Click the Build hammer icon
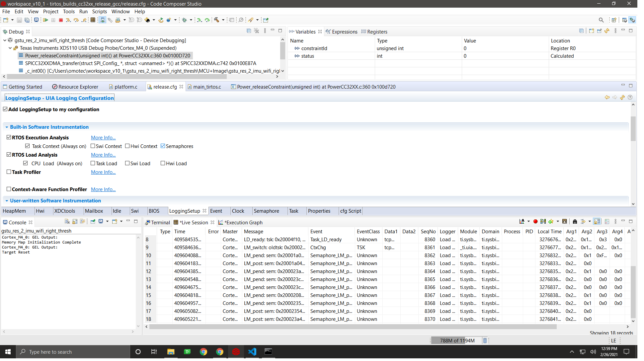Screen dimensions: 644x361 [216, 20]
